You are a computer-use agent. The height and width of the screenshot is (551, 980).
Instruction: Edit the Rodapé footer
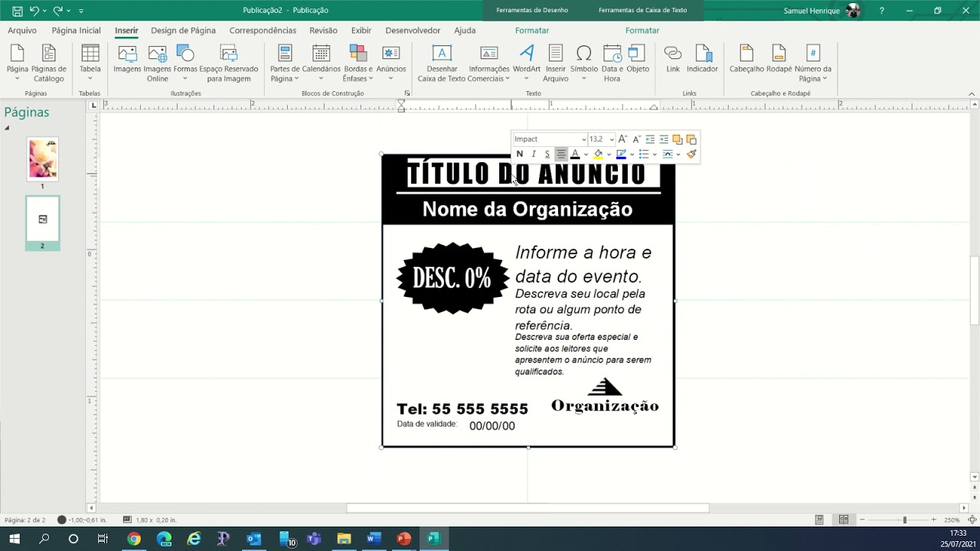[779, 59]
